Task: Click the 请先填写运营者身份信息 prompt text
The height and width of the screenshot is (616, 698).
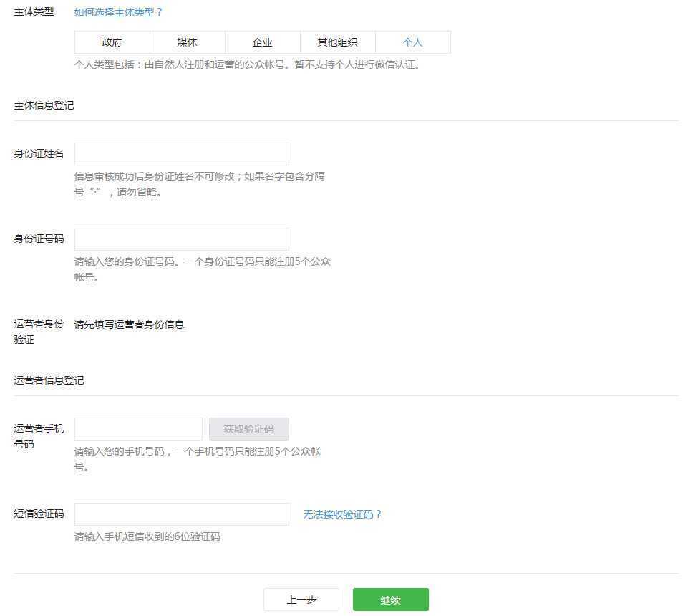Action: click(x=129, y=324)
